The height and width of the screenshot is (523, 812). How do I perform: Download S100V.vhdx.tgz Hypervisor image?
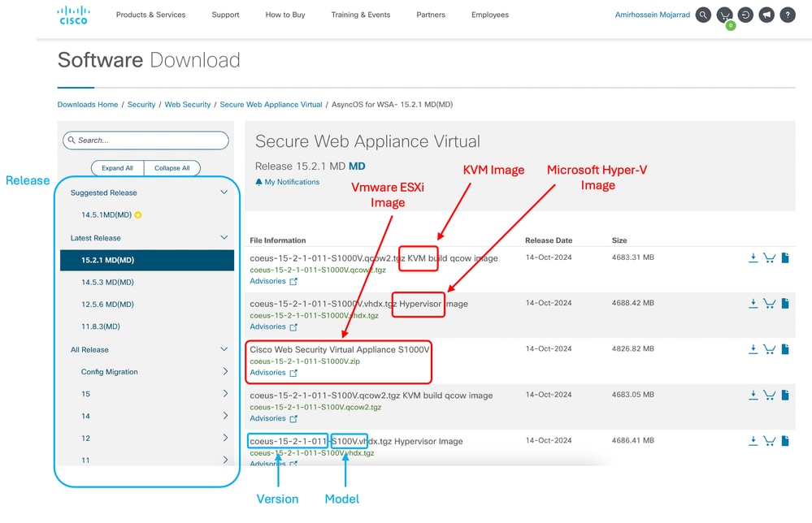[753, 441]
